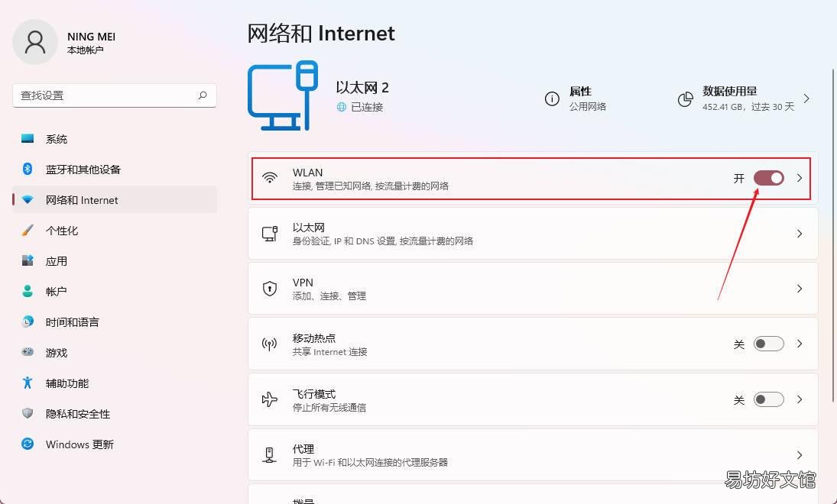The image size is (837, 504).
Task: Click the 查找设置 search field
Action: tap(115, 95)
